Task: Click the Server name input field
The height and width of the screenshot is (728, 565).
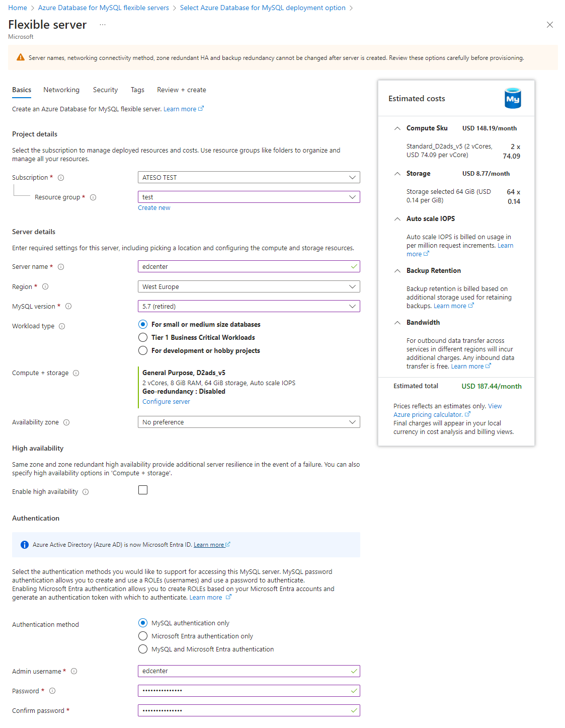Action: (x=244, y=267)
